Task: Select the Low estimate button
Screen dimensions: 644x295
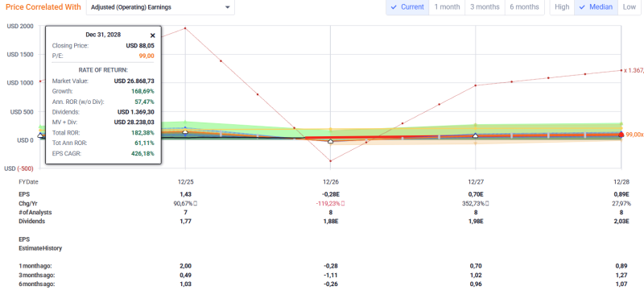Action: 629,7
